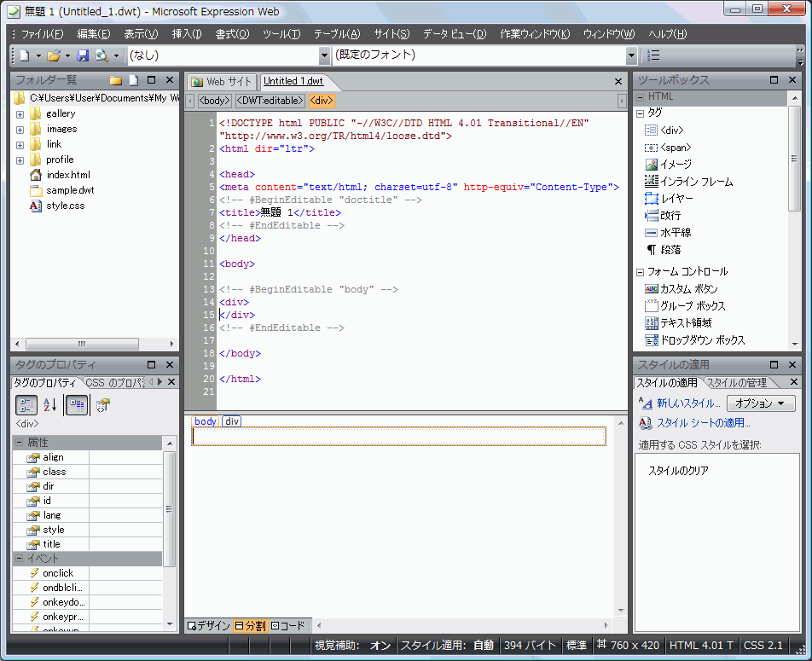Click the New Page toolbar icon

(x=25, y=55)
